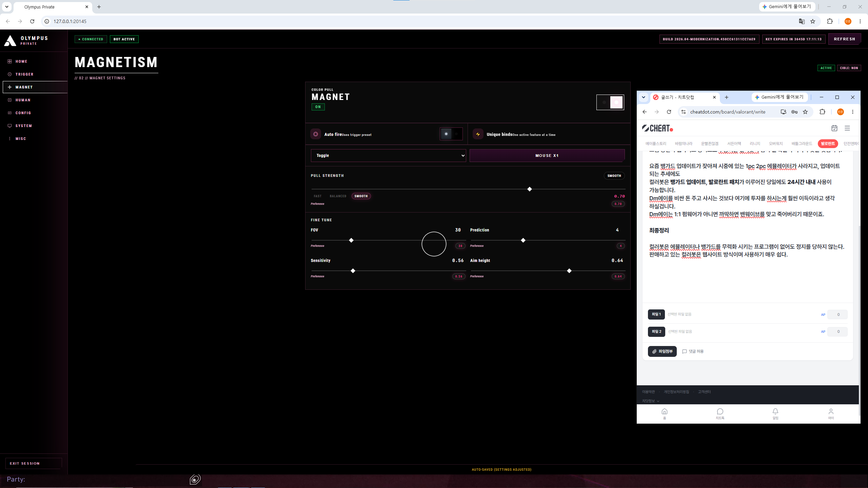
Task: Open the Chrome menu of the cheatdot window
Action: [853, 112]
